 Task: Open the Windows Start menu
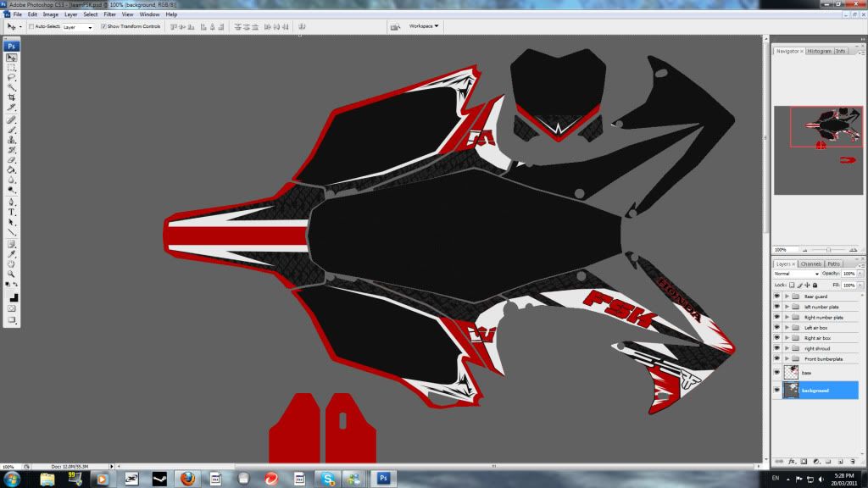click(x=12, y=479)
